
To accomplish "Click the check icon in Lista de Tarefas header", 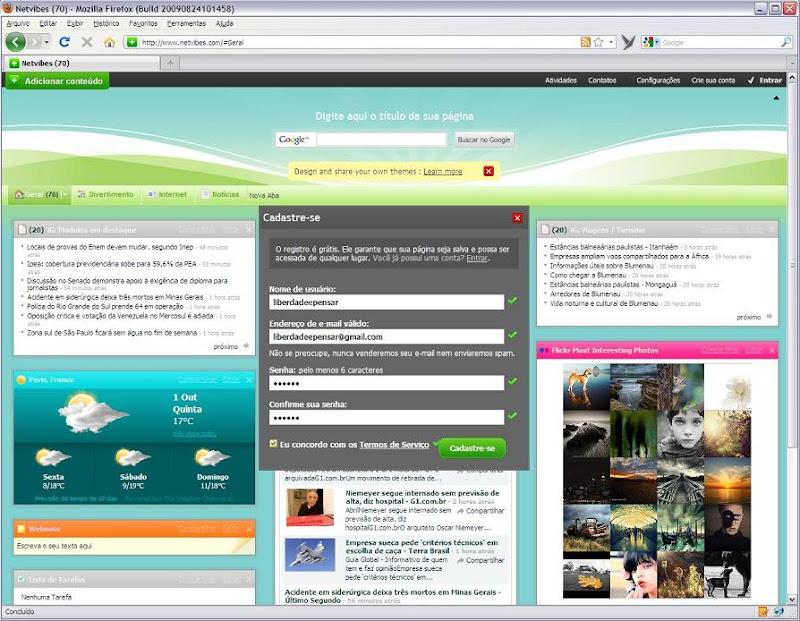I will [21, 579].
